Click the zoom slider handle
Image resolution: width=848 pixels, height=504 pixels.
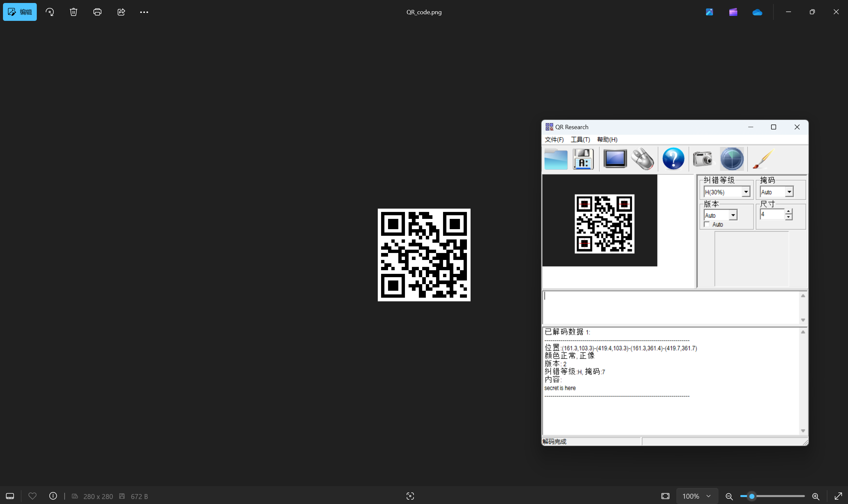coord(752,496)
